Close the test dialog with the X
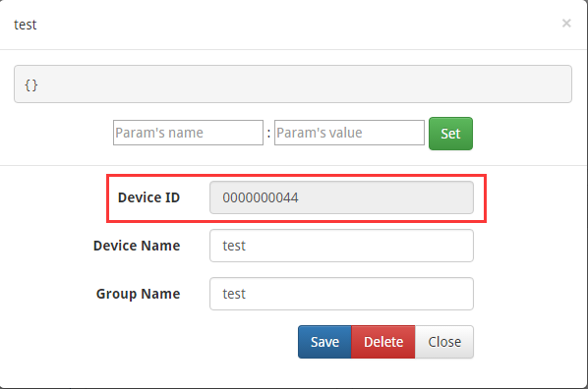This screenshot has height=389, width=588. click(566, 24)
